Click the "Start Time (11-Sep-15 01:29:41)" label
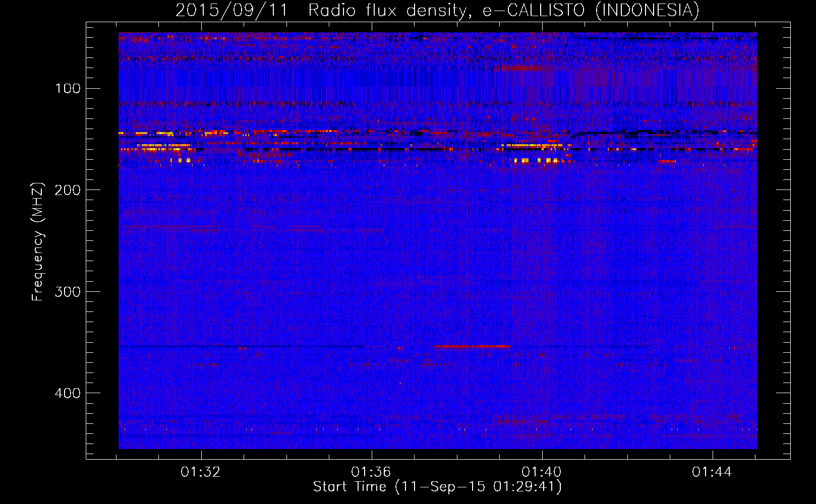 click(438, 487)
